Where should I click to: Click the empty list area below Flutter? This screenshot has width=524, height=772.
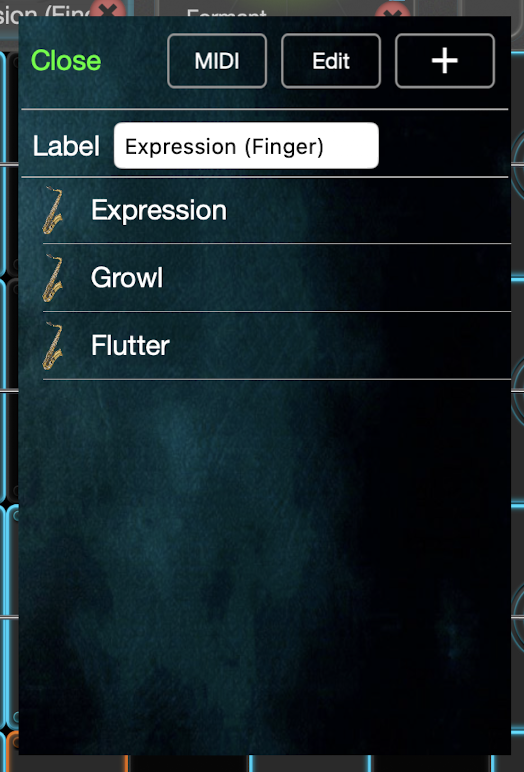[266, 566]
